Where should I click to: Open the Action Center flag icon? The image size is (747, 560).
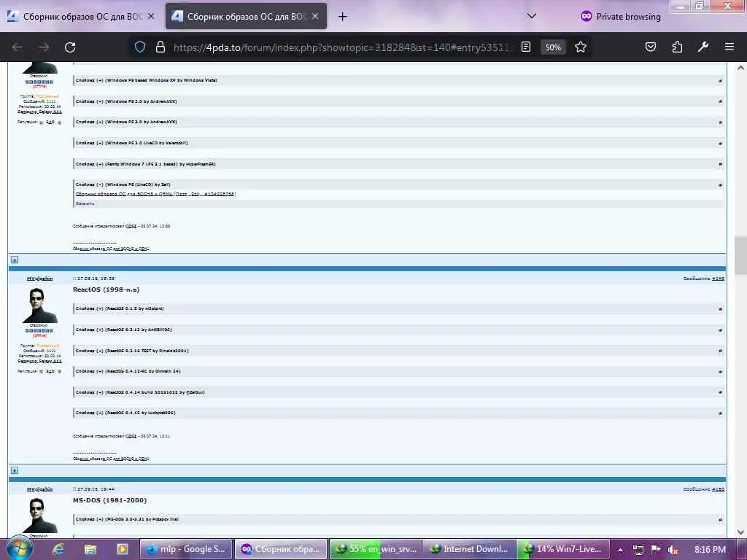[656, 550]
